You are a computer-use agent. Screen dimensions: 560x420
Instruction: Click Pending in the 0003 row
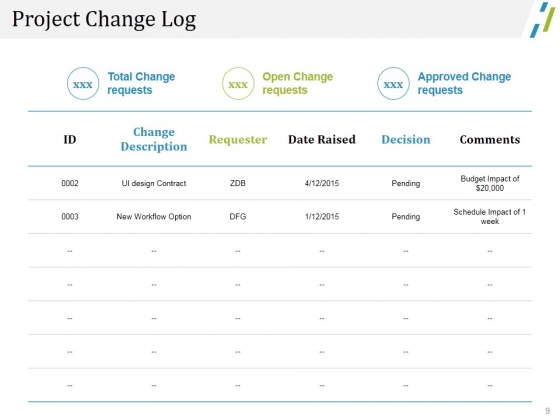pos(406,217)
